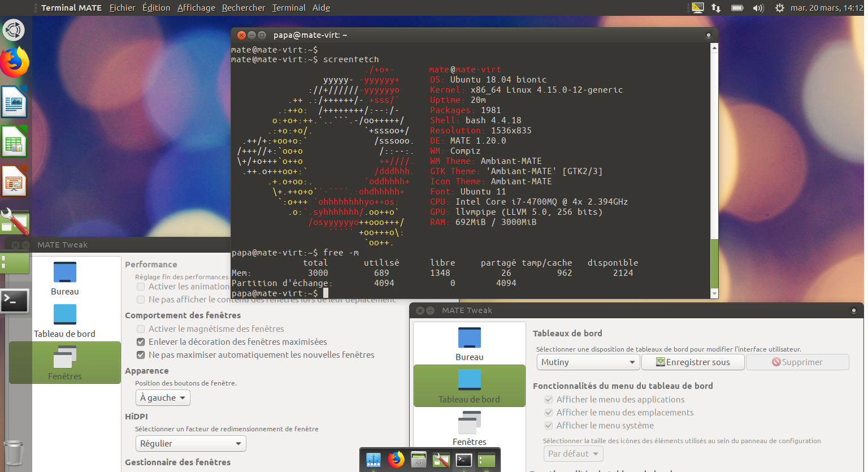Open Ubuntu MATE menu launcher icon
This screenshot has height=472, width=868.
[x=14, y=29]
